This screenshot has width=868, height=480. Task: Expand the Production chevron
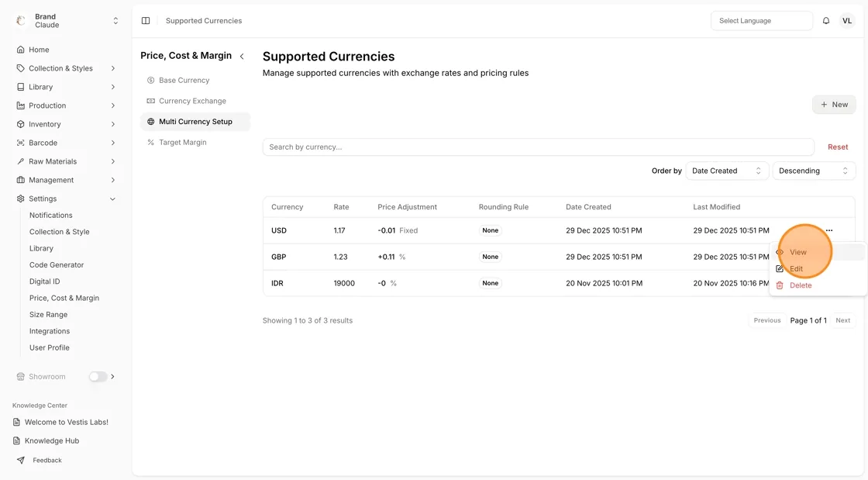tap(113, 105)
